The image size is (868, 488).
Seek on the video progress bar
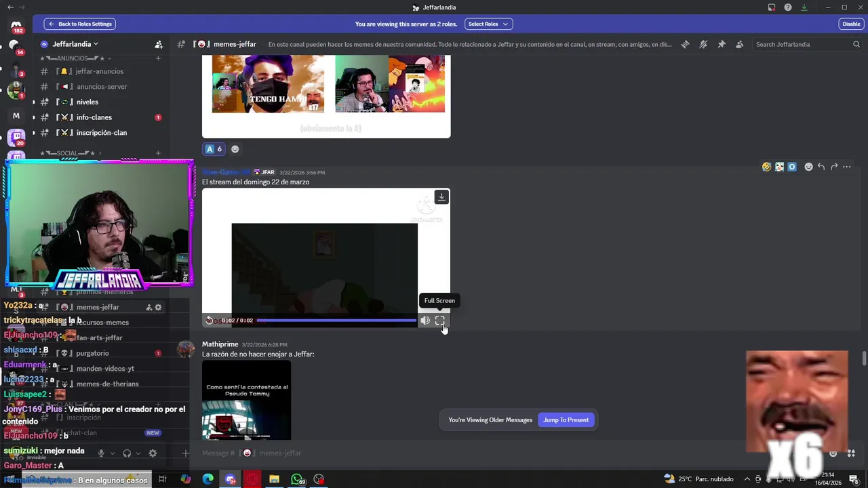point(336,321)
